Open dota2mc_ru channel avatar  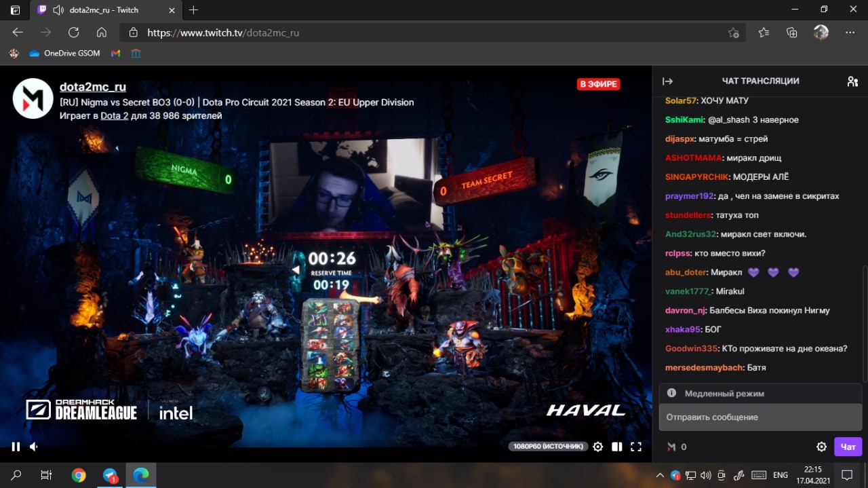pyautogui.click(x=33, y=99)
